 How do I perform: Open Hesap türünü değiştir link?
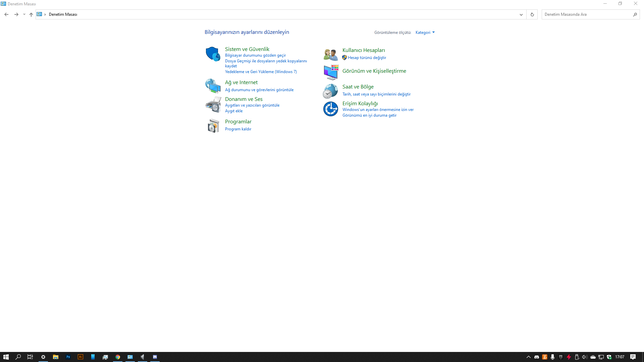pos(367,58)
